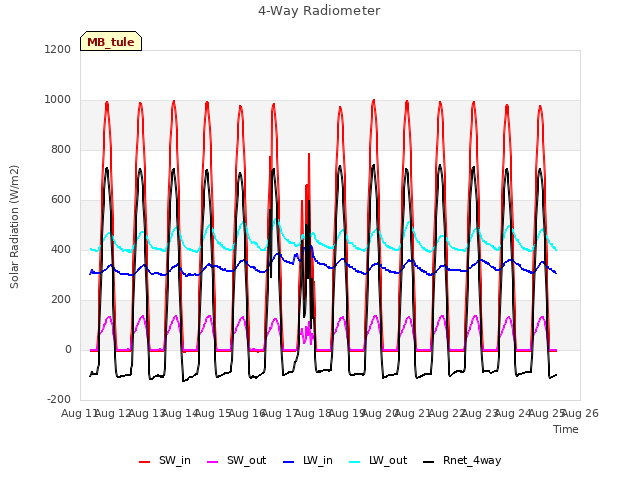Click the magenta SW_out legend color marker
640x480 pixels.
point(213,462)
